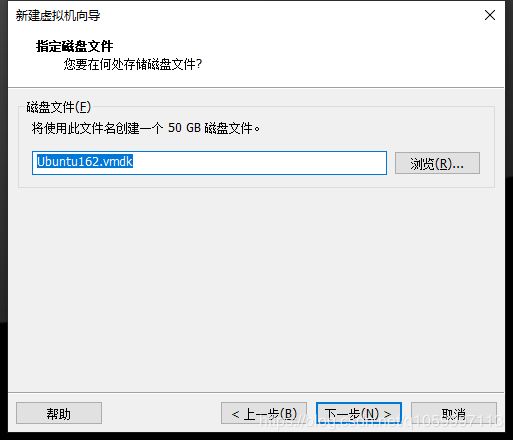Screen dimensions: 513x440
Task: Click the 新建虚拟机向导 title text
Action: pyautogui.click(x=58, y=15)
